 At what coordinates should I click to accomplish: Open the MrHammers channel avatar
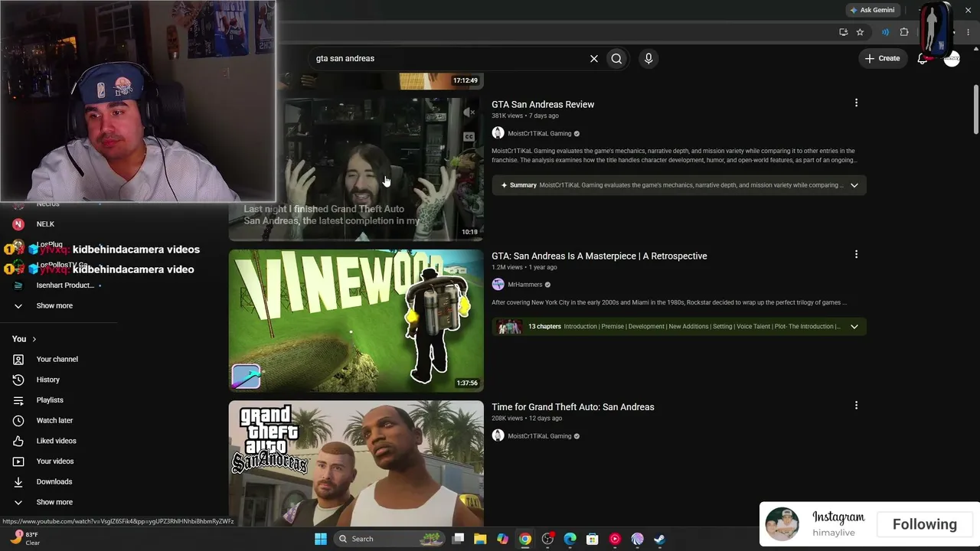tap(498, 285)
